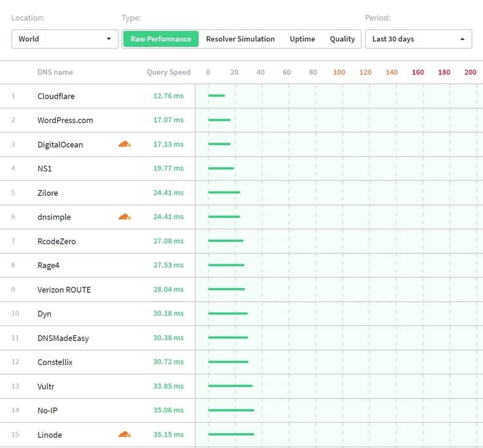The image size is (483, 448).
Task: Click the 30.38 ms speed value
Action: (169, 338)
